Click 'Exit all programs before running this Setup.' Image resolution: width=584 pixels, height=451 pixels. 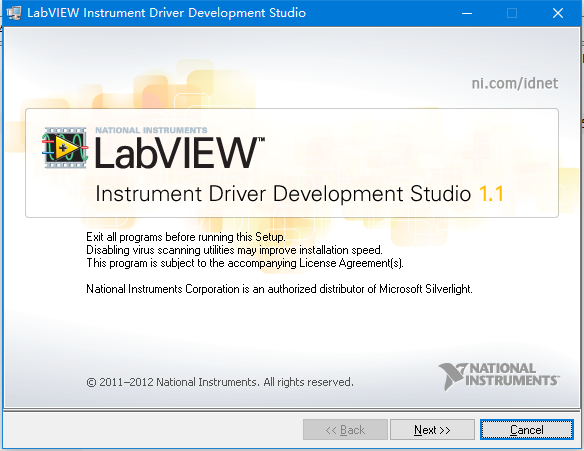(x=185, y=237)
